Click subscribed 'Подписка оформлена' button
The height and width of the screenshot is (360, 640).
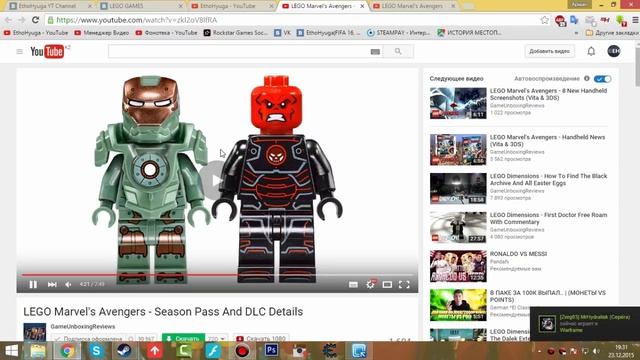(88, 339)
